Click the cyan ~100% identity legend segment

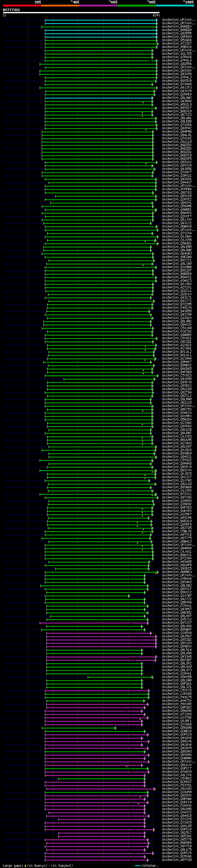(175, 6)
